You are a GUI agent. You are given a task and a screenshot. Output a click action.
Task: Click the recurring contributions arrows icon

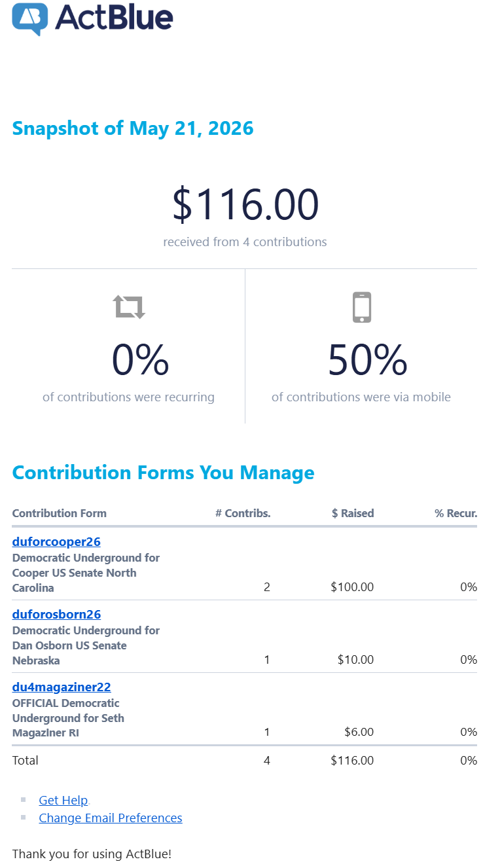[x=129, y=306]
